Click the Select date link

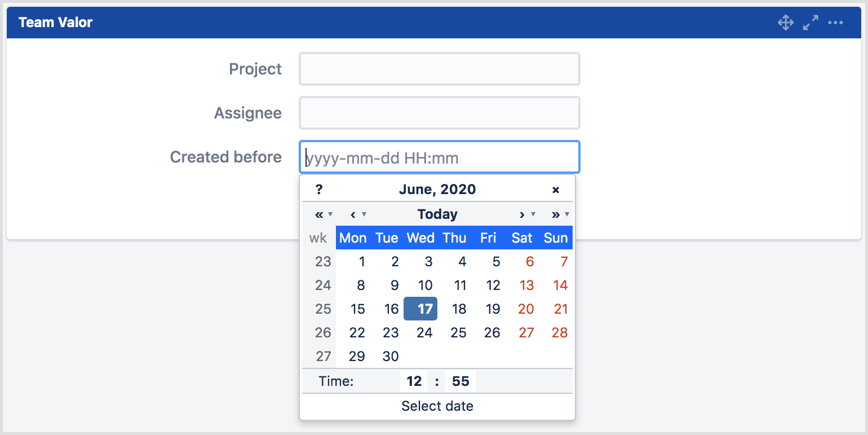437,406
